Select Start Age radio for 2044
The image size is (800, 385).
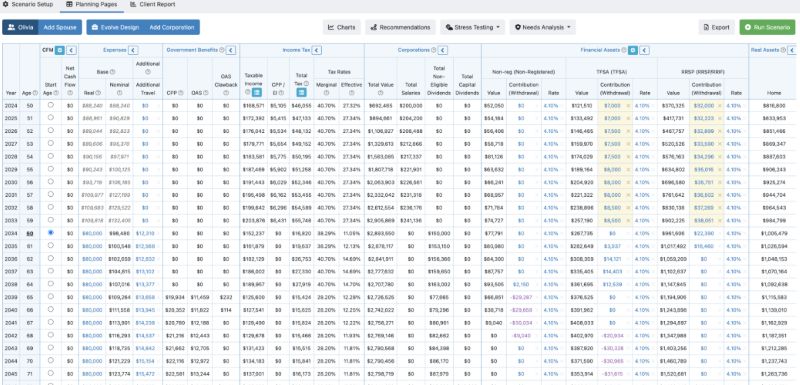[50, 360]
